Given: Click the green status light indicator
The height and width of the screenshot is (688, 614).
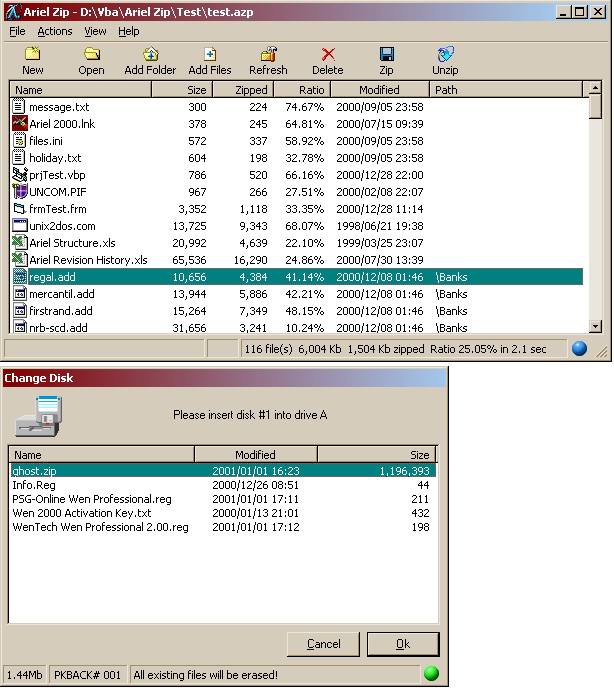Looking at the screenshot, I should pos(432,675).
